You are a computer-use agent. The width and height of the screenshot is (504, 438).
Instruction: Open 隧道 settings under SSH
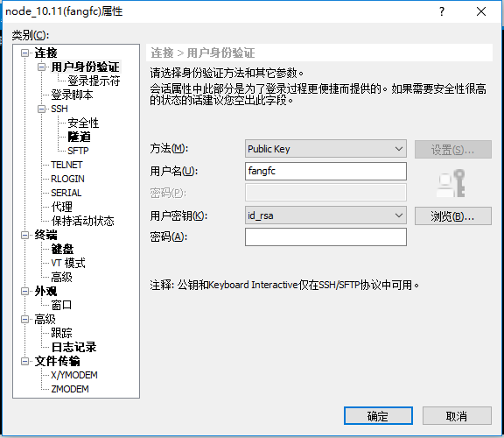pos(79,137)
